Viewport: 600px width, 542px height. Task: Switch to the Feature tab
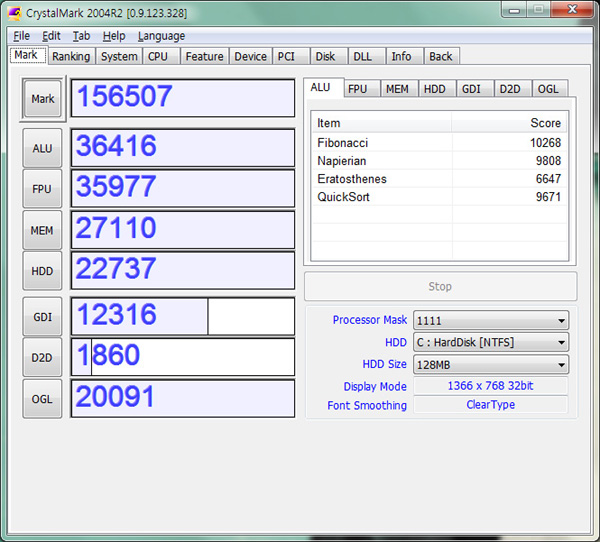(x=204, y=56)
